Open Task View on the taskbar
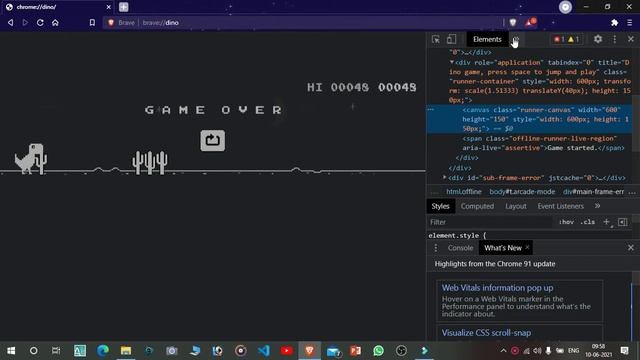Viewport: 640px width, 360px height. click(x=56, y=351)
